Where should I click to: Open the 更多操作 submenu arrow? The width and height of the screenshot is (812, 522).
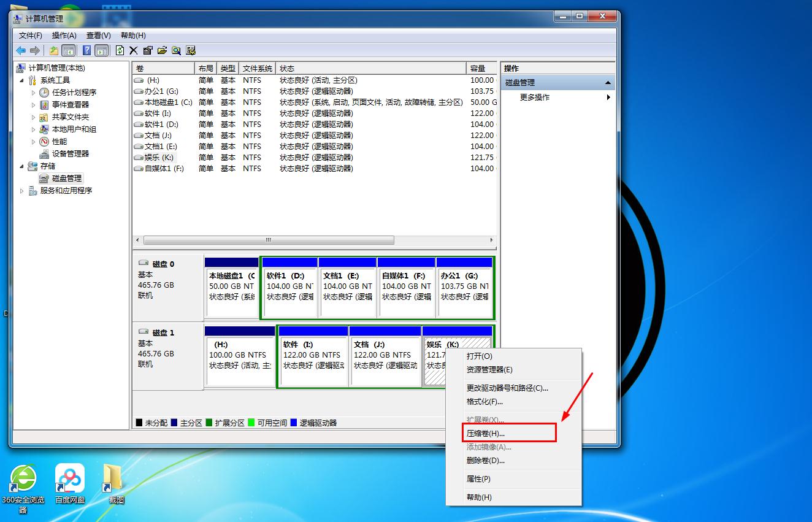point(608,98)
